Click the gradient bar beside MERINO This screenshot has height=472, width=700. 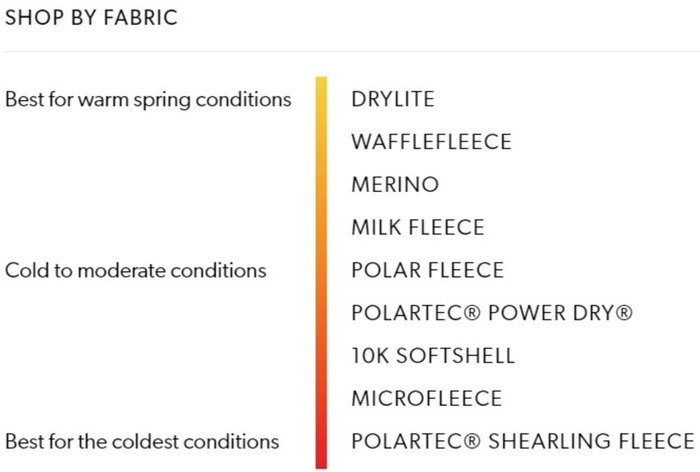[x=321, y=185]
